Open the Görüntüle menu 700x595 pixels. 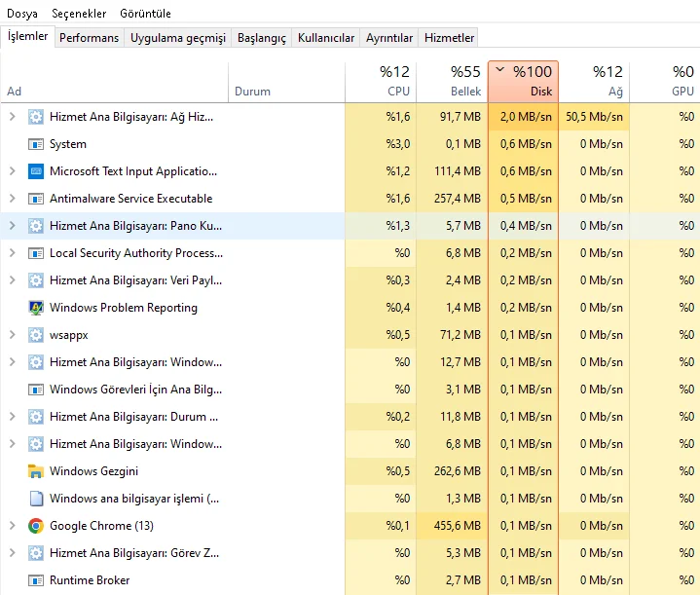point(145,14)
